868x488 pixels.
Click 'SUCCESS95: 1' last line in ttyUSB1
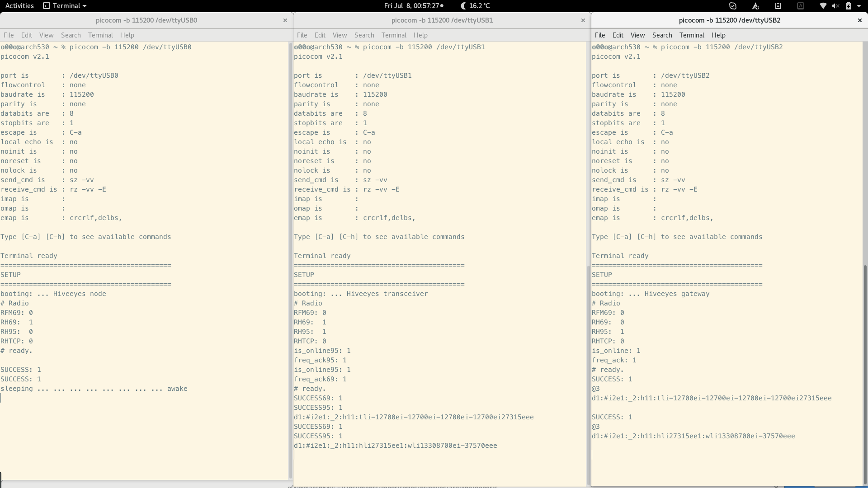click(x=318, y=436)
